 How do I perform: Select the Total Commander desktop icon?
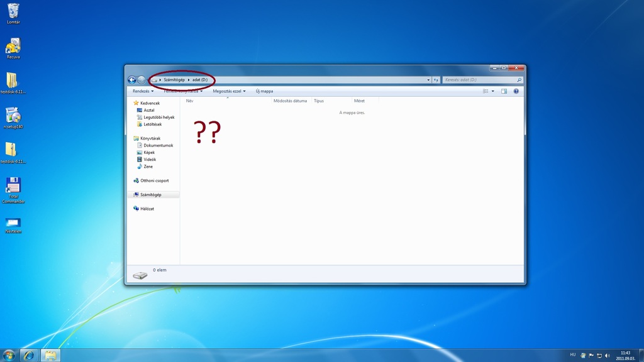coord(13,186)
